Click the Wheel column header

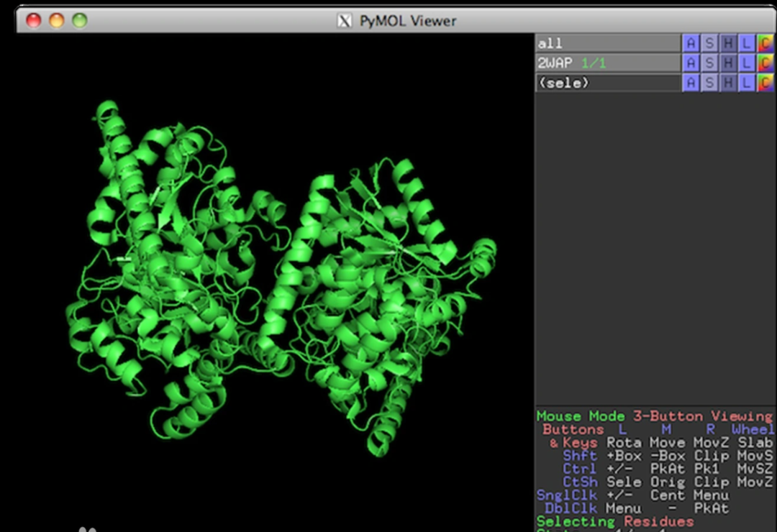coord(753,429)
